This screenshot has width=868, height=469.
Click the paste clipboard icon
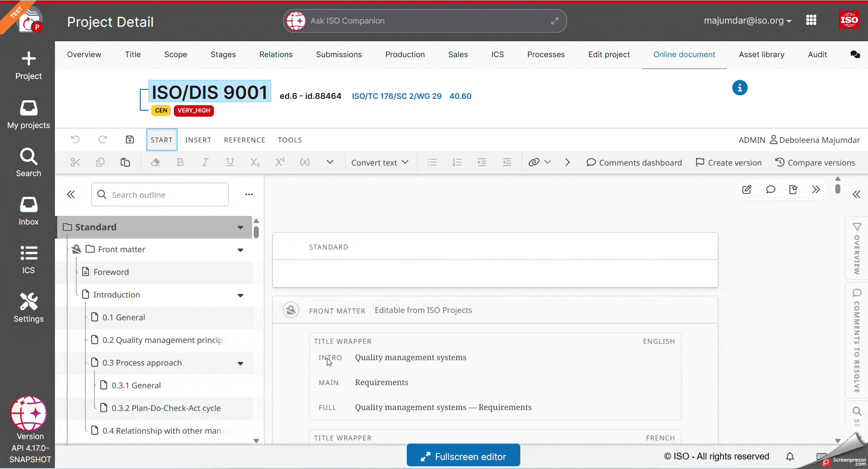125,162
